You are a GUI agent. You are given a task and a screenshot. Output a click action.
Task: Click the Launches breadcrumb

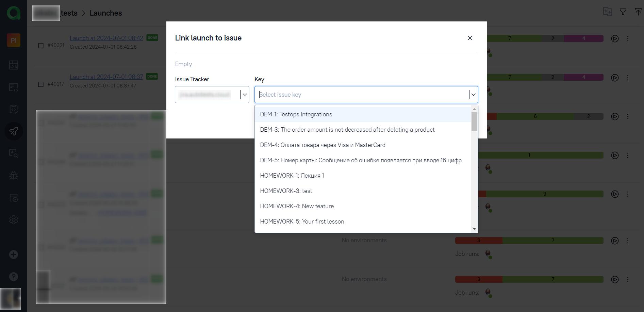pyautogui.click(x=106, y=13)
